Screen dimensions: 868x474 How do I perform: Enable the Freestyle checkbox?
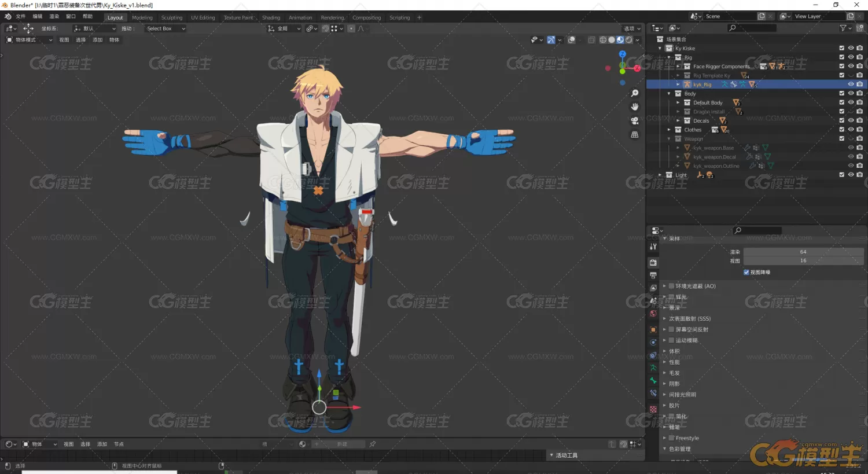[x=672, y=438]
